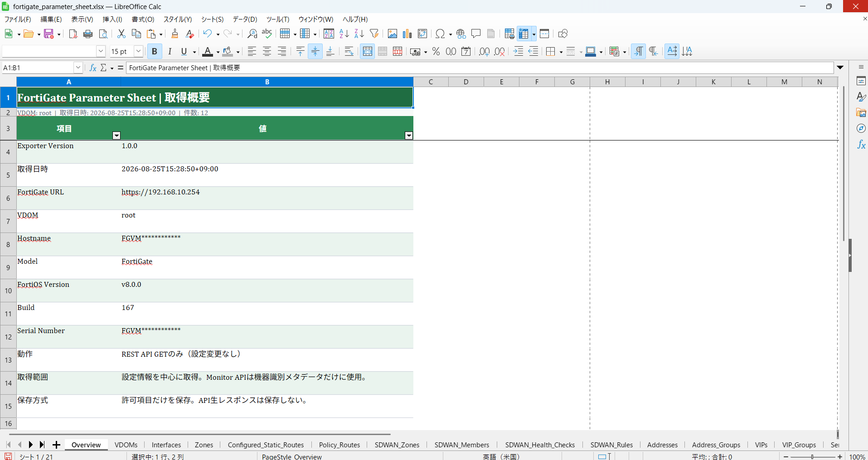Open the 書式(O) menu
Image resolution: width=868 pixels, height=460 pixels.
(143, 19)
